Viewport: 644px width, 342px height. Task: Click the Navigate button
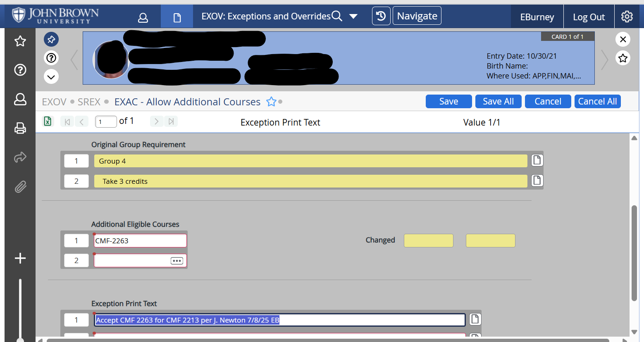pyautogui.click(x=417, y=16)
